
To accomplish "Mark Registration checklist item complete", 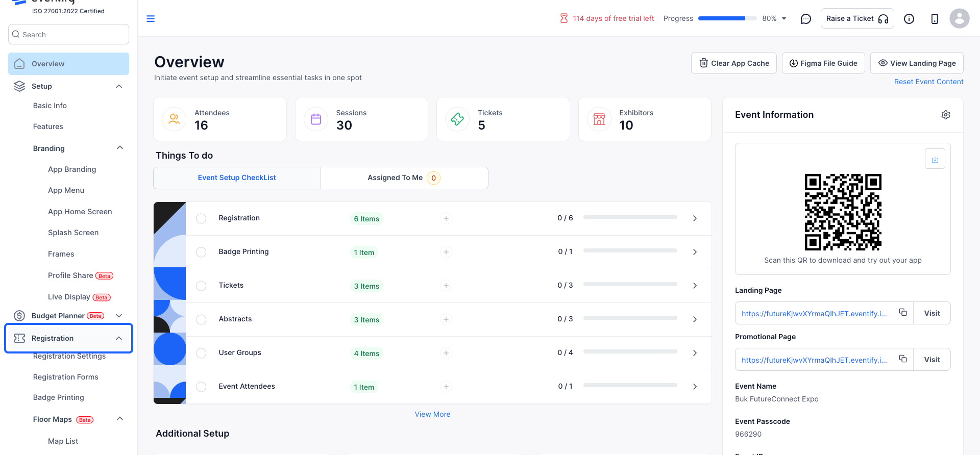I will pos(201,218).
